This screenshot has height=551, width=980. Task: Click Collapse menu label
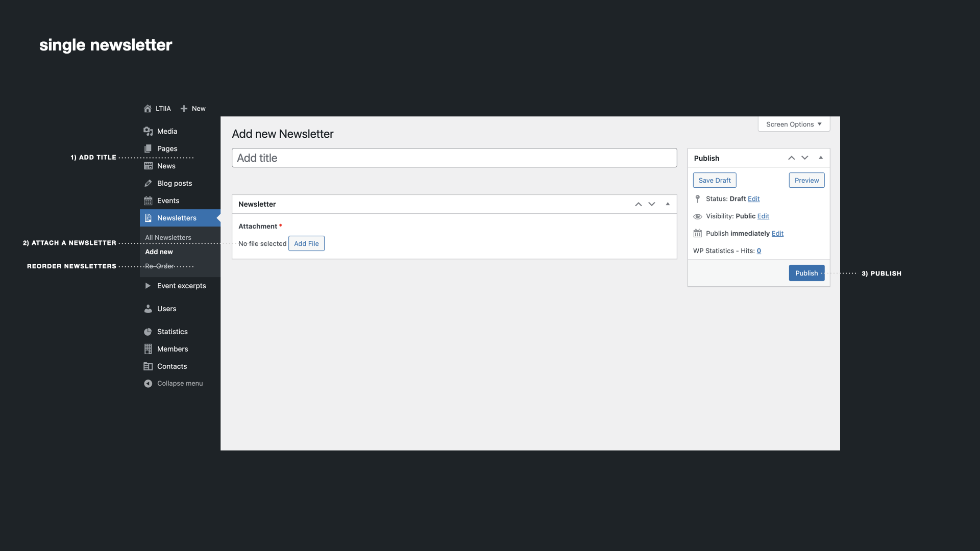[x=180, y=384]
